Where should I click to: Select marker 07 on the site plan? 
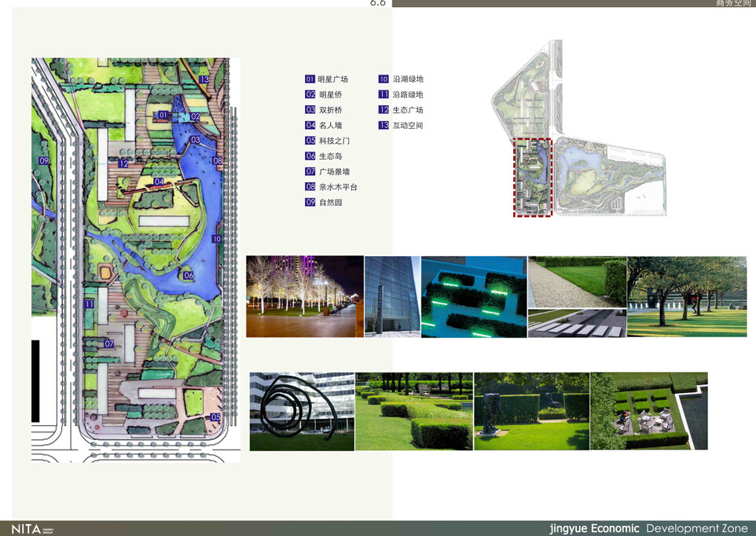110,345
